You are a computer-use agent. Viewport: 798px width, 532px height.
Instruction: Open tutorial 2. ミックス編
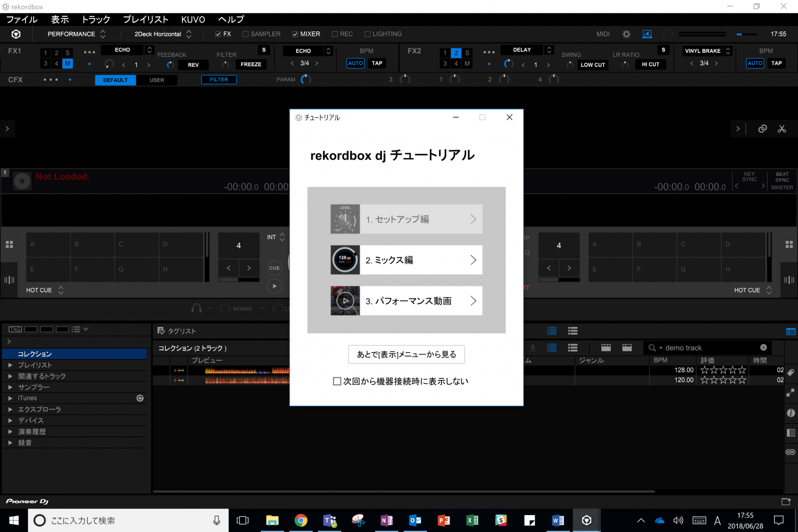[x=406, y=260]
